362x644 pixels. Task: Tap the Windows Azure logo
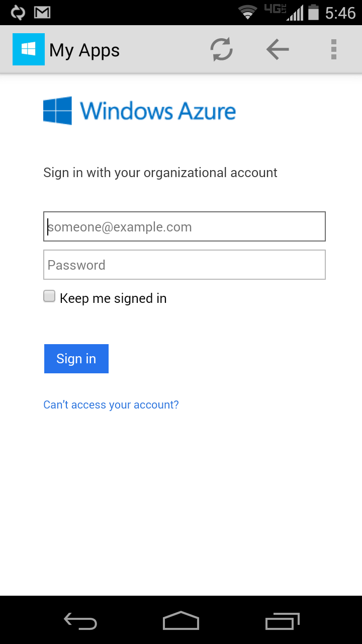tap(139, 111)
